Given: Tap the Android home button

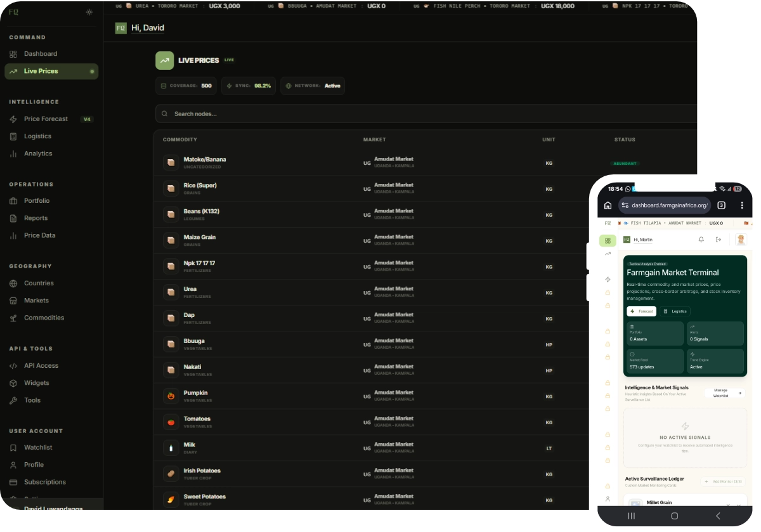Looking at the screenshot, I should pyautogui.click(x=674, y=516).
